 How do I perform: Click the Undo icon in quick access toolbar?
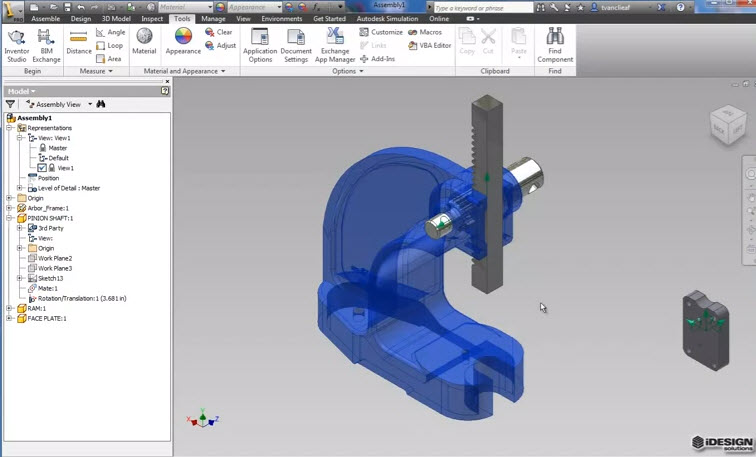click(x=81, y=7)
